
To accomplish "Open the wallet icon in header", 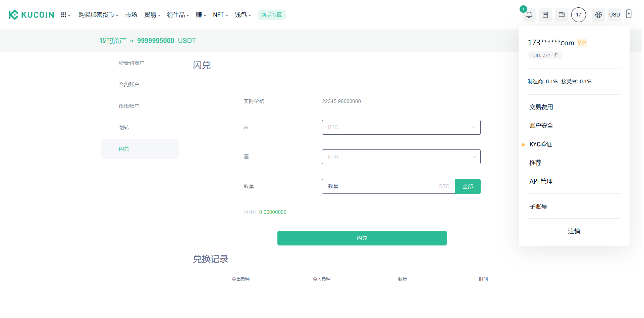I will pyautogui.click(x=561, y=15).
